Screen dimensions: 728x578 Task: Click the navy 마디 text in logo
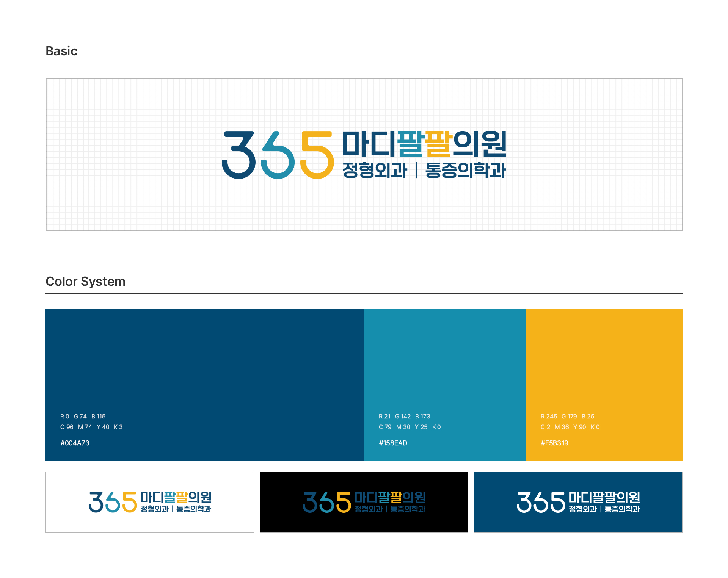coord(369,144)
